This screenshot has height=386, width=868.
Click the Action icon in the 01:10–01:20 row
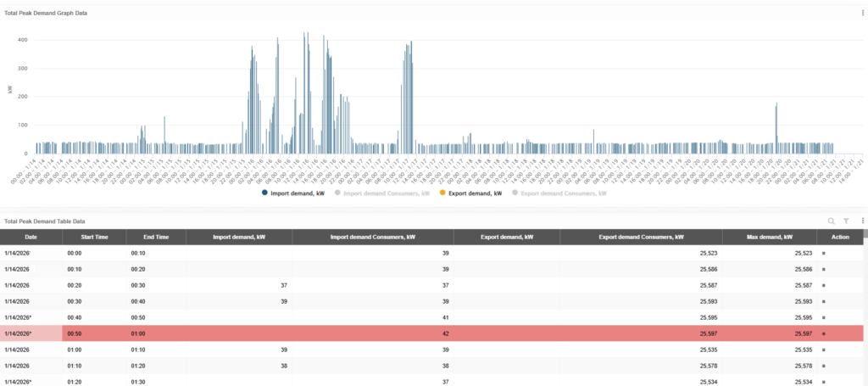[824, 366]
